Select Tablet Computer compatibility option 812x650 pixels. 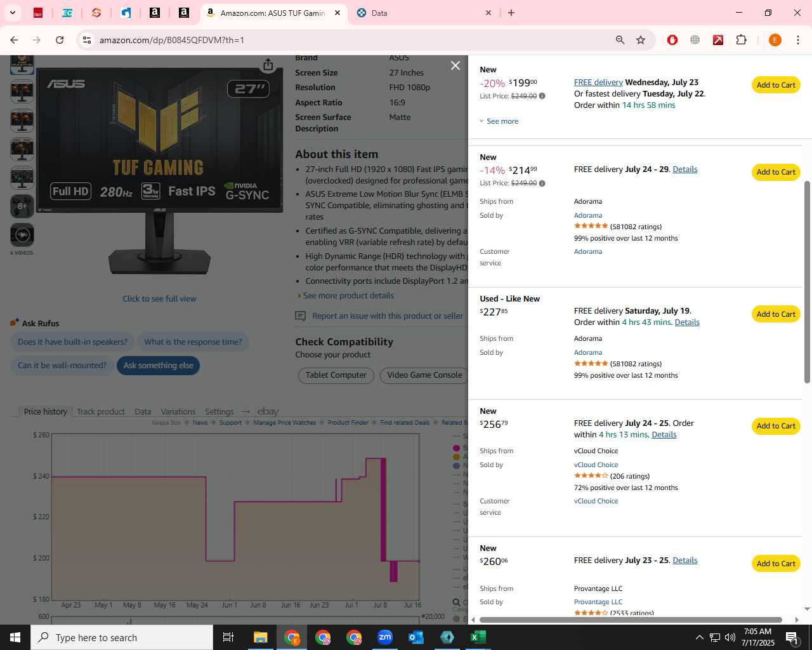pos(336,375)
